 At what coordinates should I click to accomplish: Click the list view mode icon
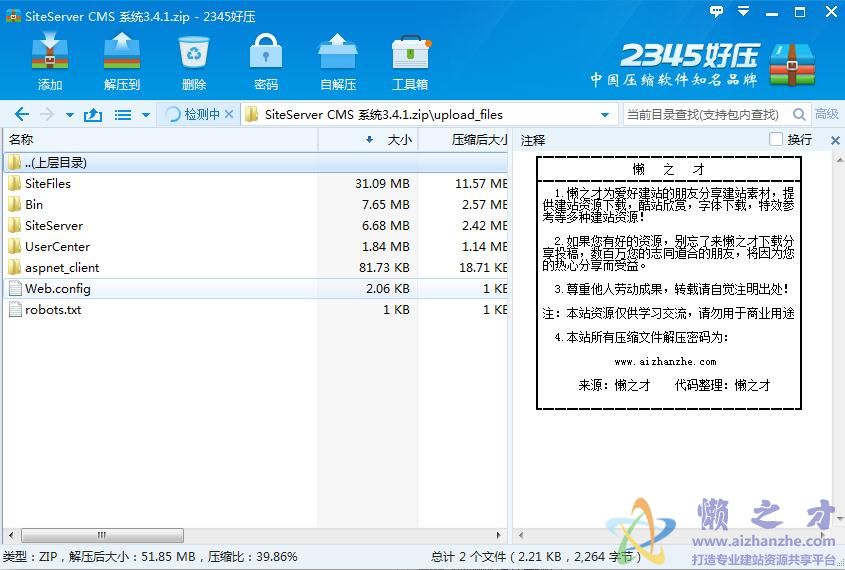(x=123, y=115)
